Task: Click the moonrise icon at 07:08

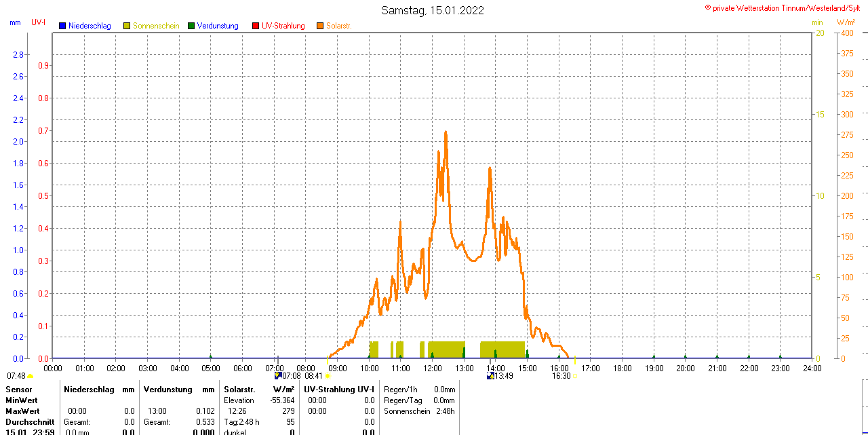Action: pyautogui.click(x=278, y=375)
